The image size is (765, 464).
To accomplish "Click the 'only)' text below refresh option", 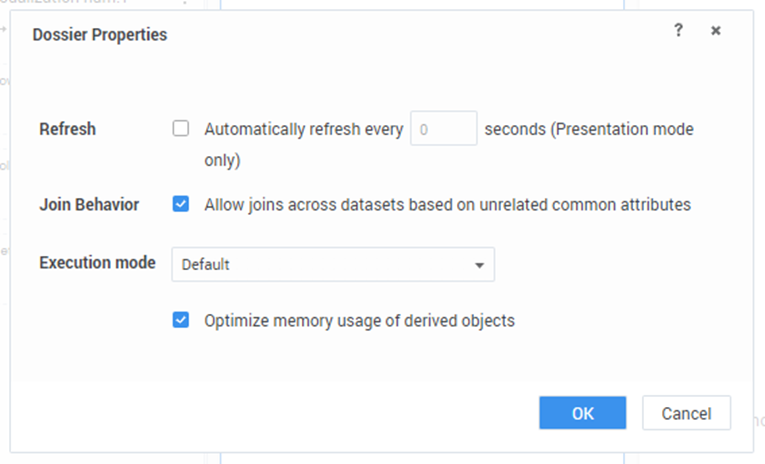I will point(222,160).
